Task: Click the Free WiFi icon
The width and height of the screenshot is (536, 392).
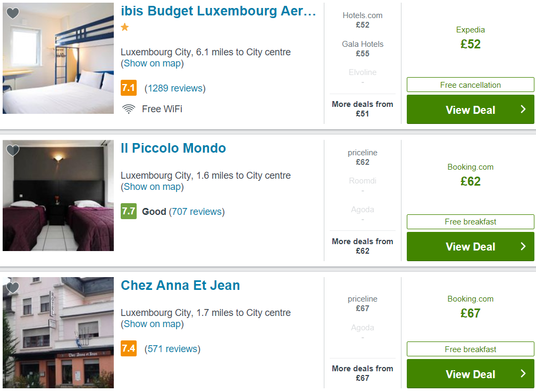Action: pos(129,109)
